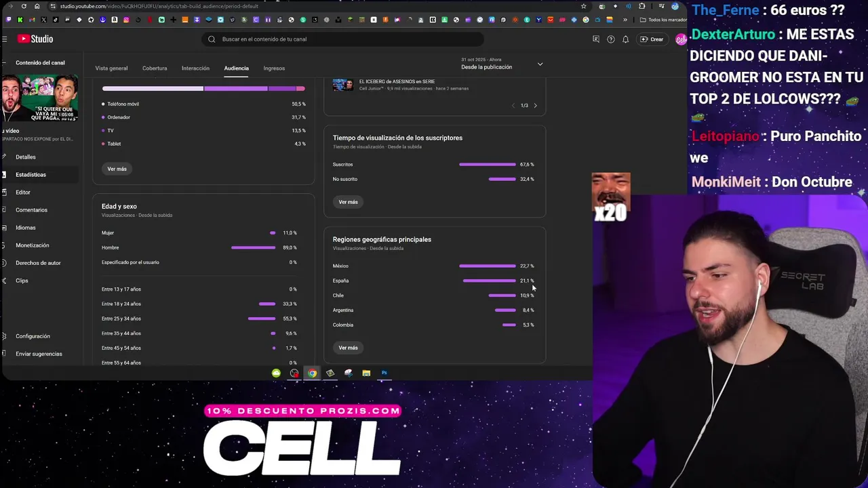Click the green cloud taskbar icon
The height and width of the screenshot is (488, 868).
(x=276, y=373)
